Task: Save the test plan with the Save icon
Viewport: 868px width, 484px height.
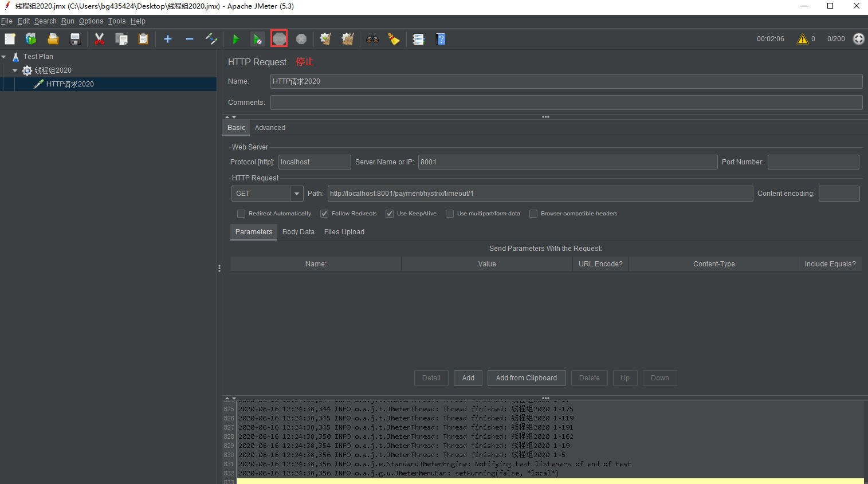Action: click(75, 39)
